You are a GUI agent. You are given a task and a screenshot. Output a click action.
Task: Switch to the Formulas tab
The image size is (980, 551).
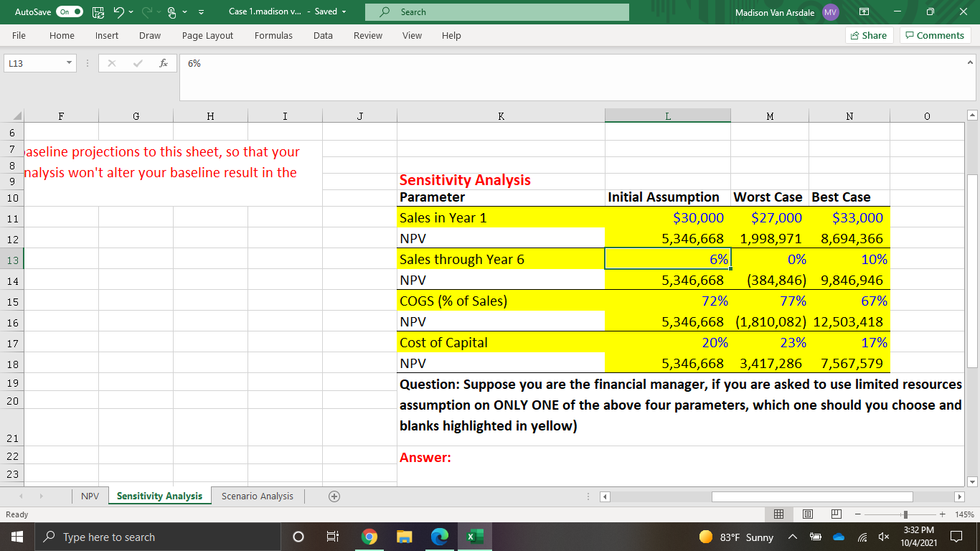point(273,35)
